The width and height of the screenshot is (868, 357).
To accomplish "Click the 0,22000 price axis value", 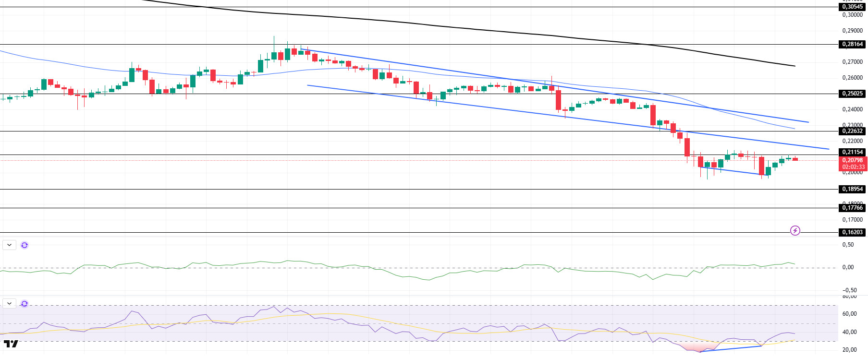I will pyautogui.click(x=853, y=141).
